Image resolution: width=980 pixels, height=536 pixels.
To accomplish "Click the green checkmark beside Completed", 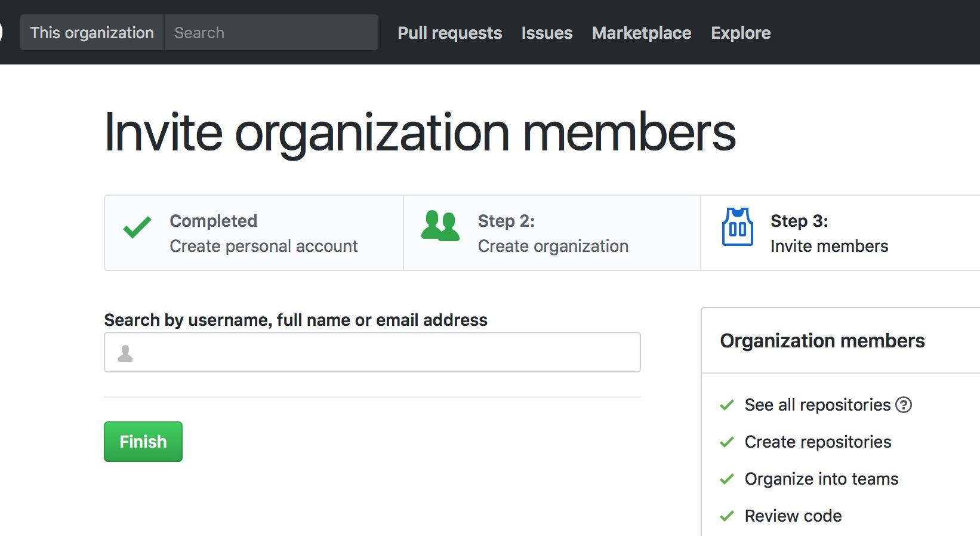I will click(x=137, y=227).
